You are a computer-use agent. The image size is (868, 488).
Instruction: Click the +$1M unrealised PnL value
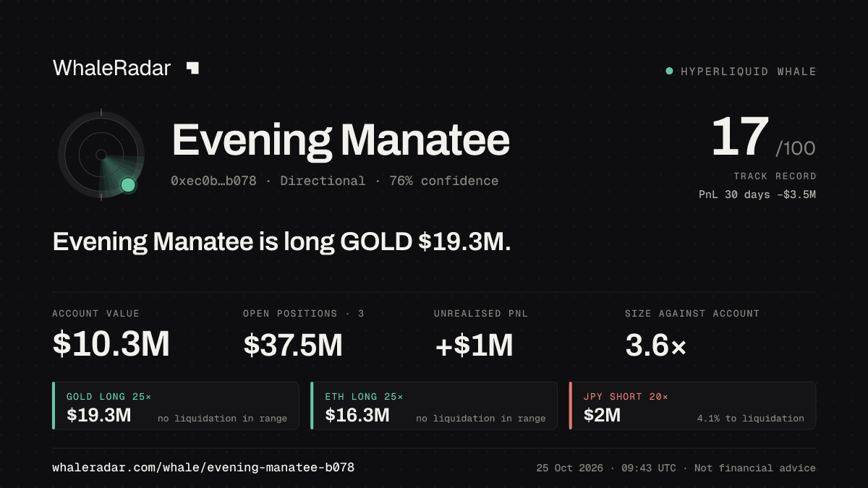coord(474,346)
